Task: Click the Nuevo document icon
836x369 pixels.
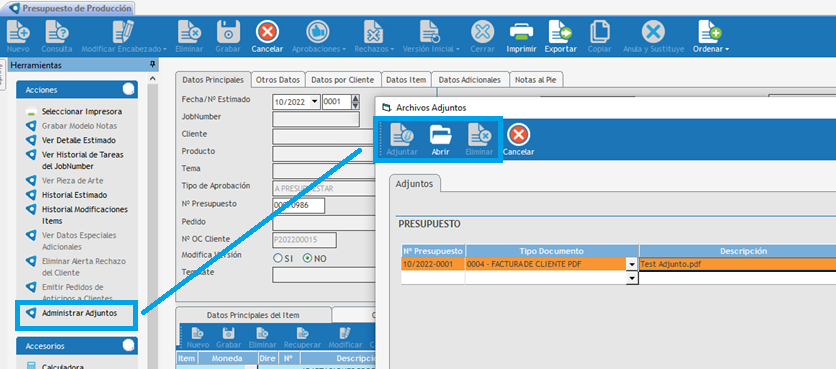Action: (18, 33)
